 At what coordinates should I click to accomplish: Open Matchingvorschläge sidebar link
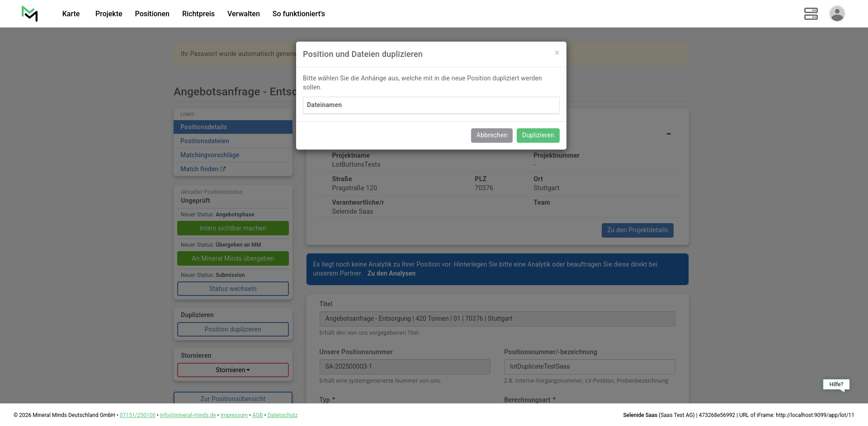point(210,155)
